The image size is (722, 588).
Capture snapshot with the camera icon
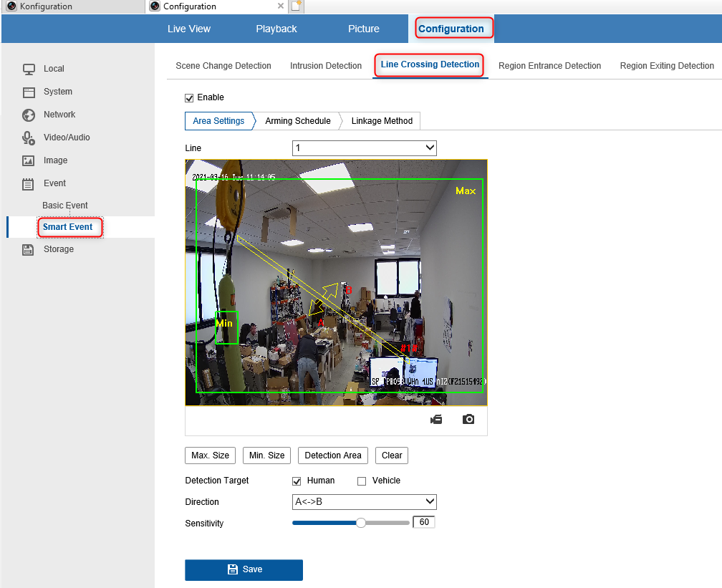click(x=468, y=419)
